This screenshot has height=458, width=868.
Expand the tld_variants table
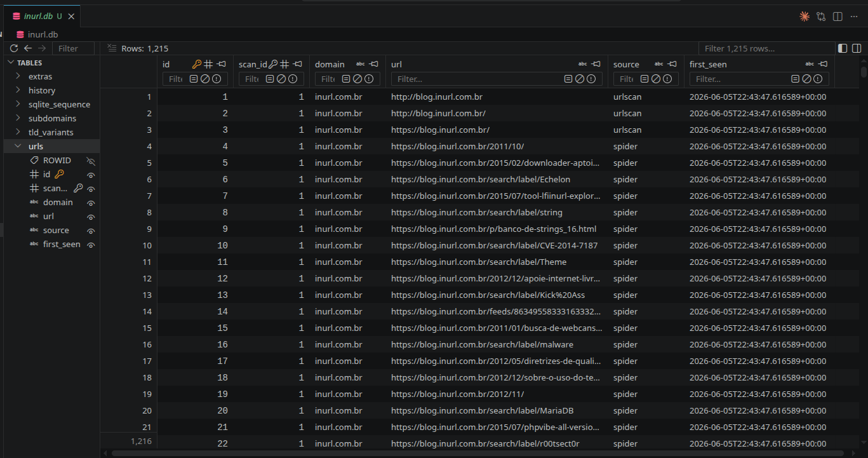(18, 132)
